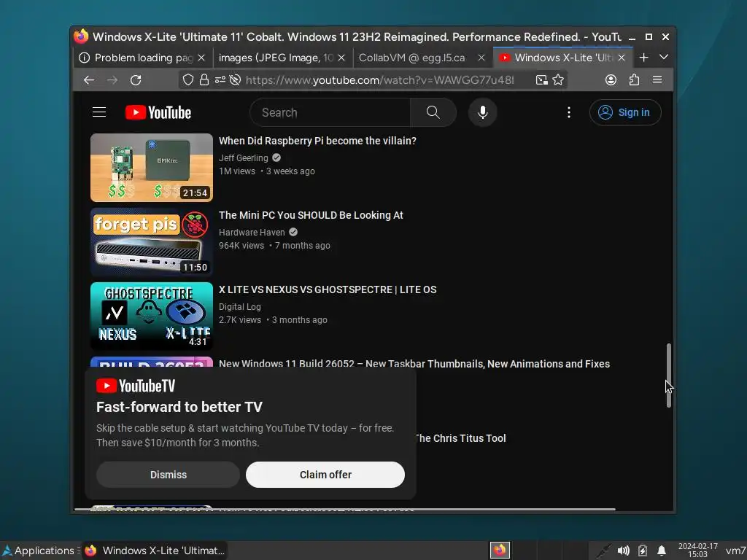Click '2.7K views • 3 months ago' text
This screenshot has height=560, width=747.
click(273, 320)
